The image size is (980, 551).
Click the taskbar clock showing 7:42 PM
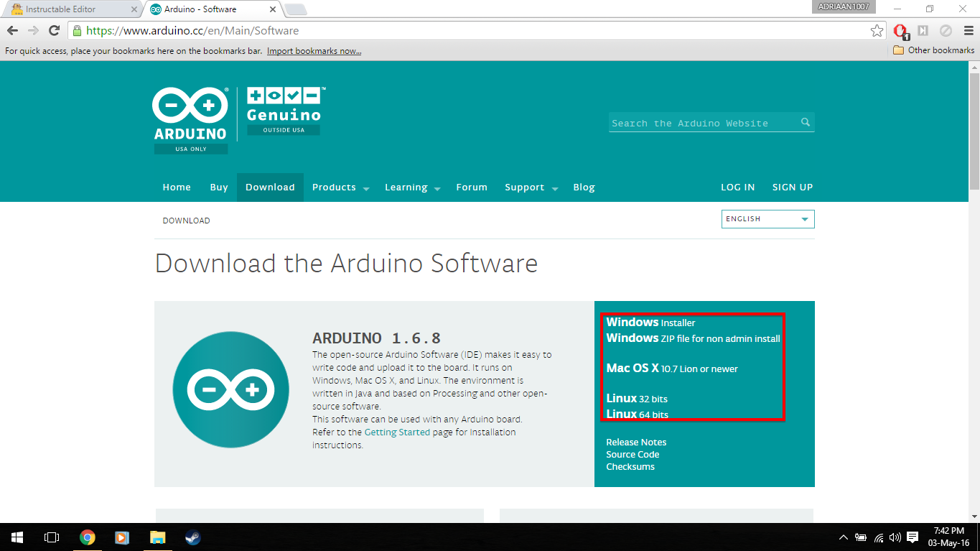click(x=948, y=537)
